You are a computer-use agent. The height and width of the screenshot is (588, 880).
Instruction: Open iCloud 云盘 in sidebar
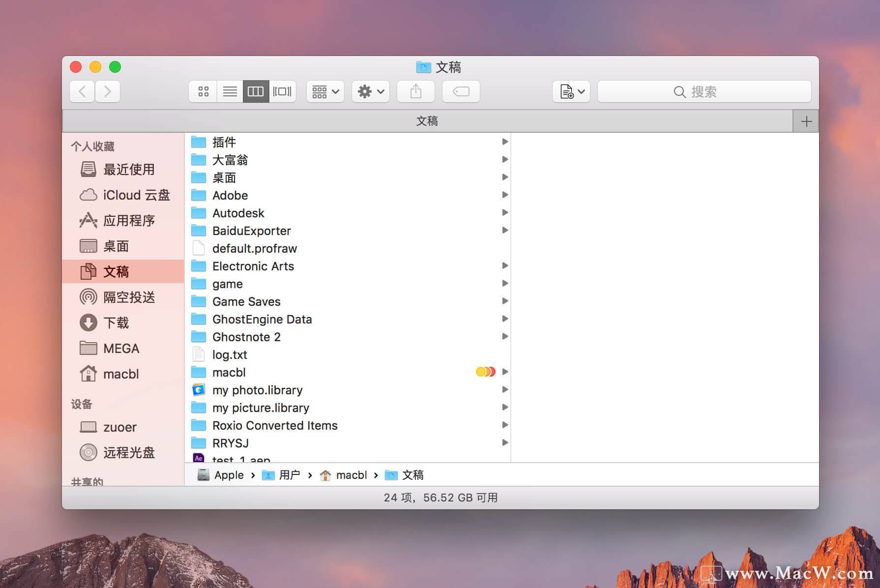pyautogui.click(x=123, y=195)
